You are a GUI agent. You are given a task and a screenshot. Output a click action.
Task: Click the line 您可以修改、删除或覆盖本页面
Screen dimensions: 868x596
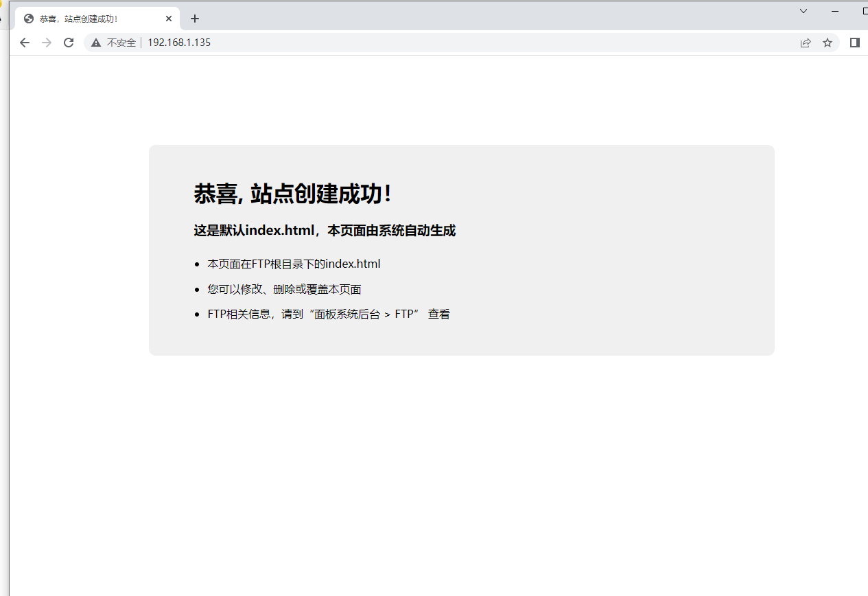[284, 289]
